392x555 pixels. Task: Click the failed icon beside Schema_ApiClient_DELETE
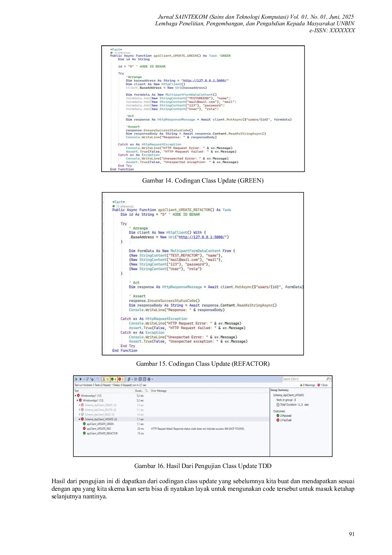(83, 410)
